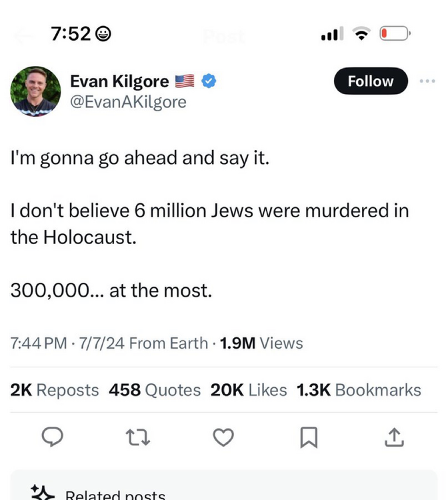View the 2K Reposts list
This screenshot has height=500, width=448.
click(55, 390)
